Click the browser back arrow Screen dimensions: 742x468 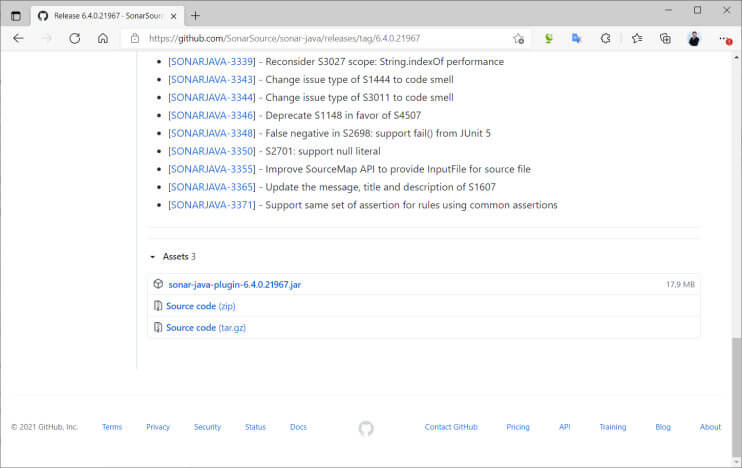pos(18,38)
